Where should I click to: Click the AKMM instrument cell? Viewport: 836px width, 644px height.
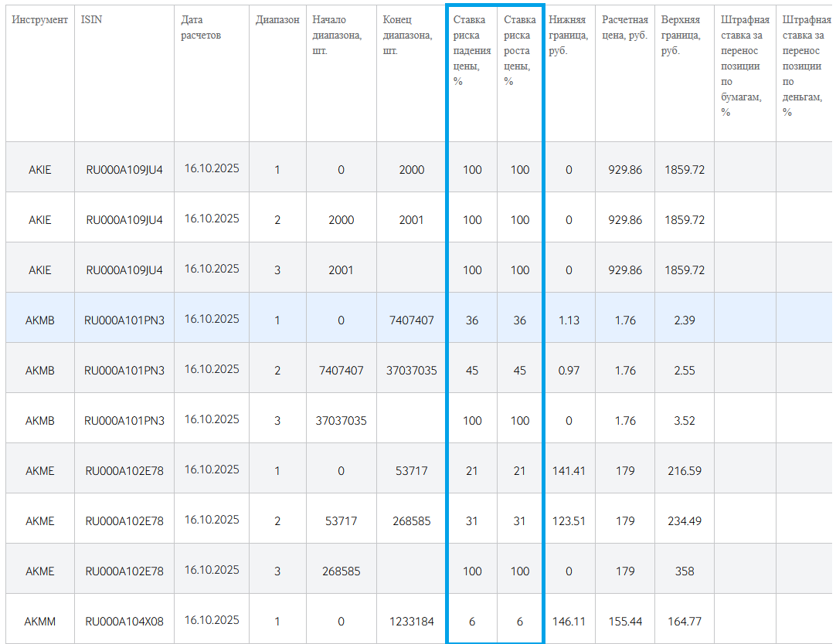(39, 621)
